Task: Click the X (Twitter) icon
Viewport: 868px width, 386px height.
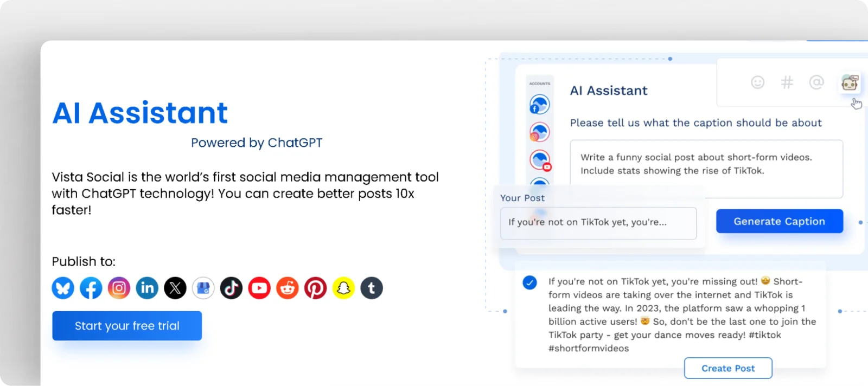Action: pos(175,288)
